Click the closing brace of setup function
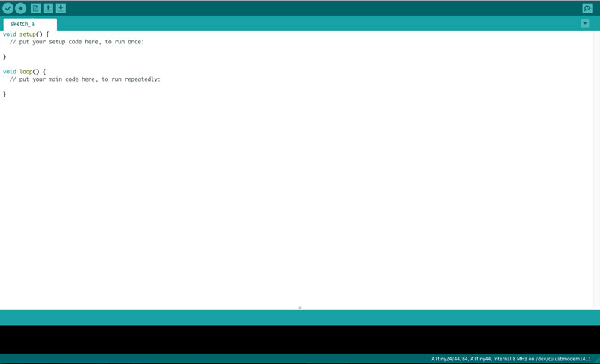The width and height of the screenshot is (600, 364). pyautogui.click(x=4, y=57)
